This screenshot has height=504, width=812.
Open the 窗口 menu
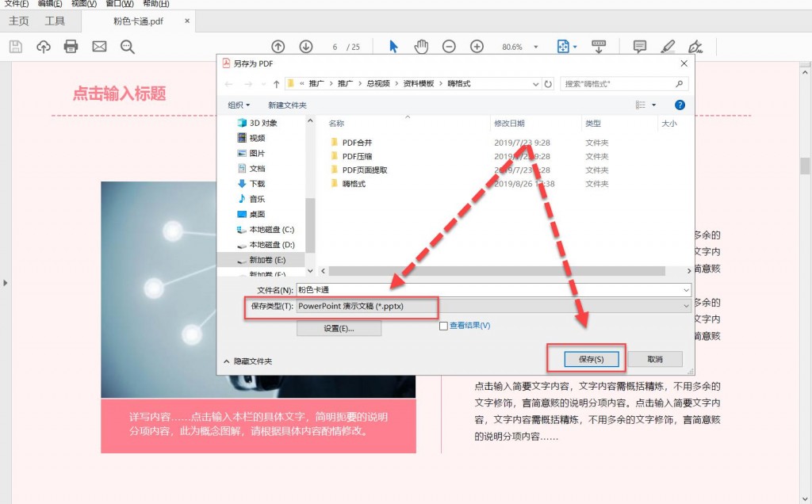(120, 4)
